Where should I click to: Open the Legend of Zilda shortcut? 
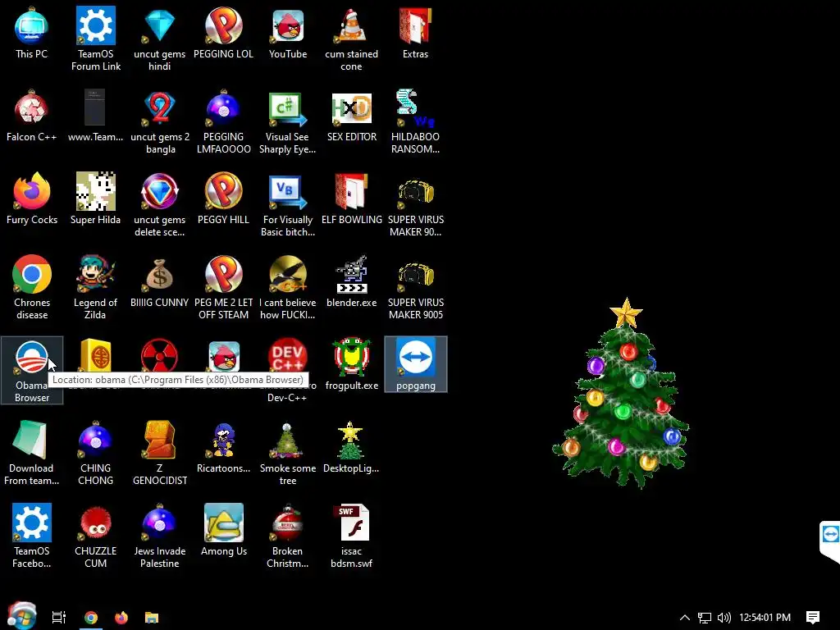[95, 288]
